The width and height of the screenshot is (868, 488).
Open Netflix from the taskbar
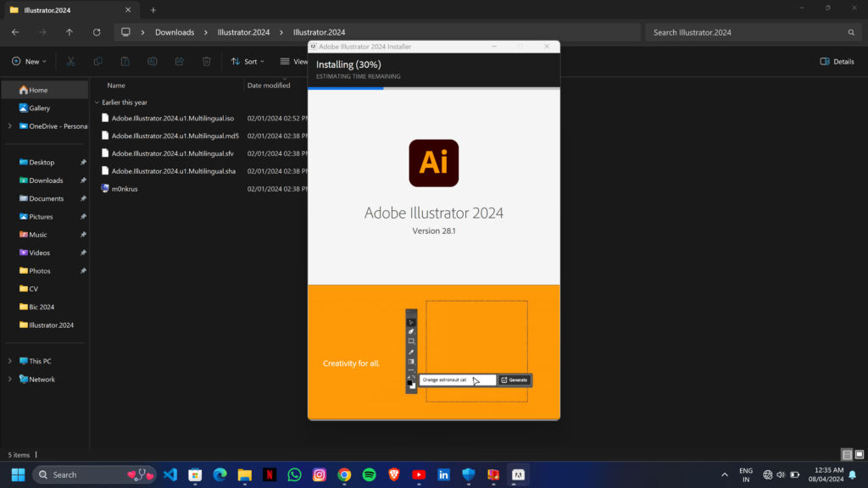(x=270, y=474)
